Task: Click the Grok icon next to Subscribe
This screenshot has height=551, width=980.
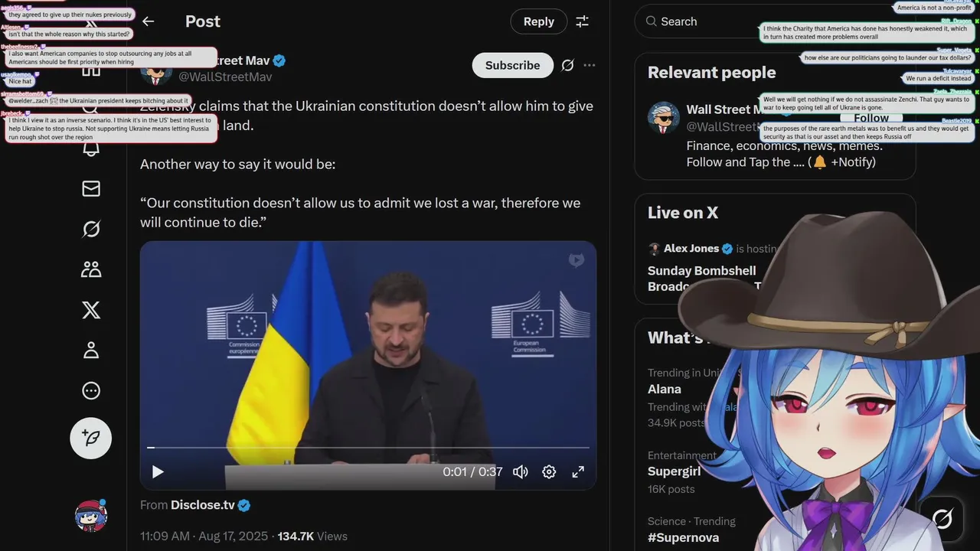Action: (x=567, y=65)
